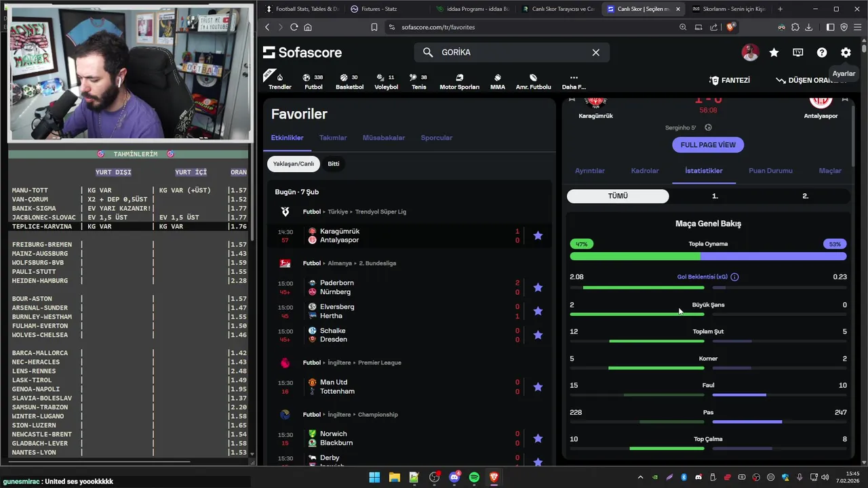Select Motor Sporları category
Viewport: 868px width, 488px height.
(x=459, y=81)
